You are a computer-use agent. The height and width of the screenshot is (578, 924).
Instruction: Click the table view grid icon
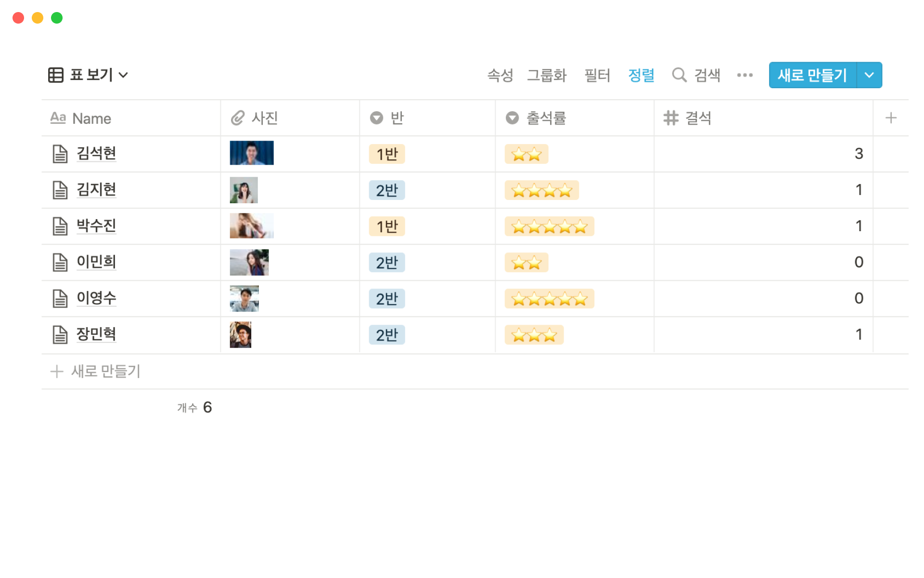(56, 75)
